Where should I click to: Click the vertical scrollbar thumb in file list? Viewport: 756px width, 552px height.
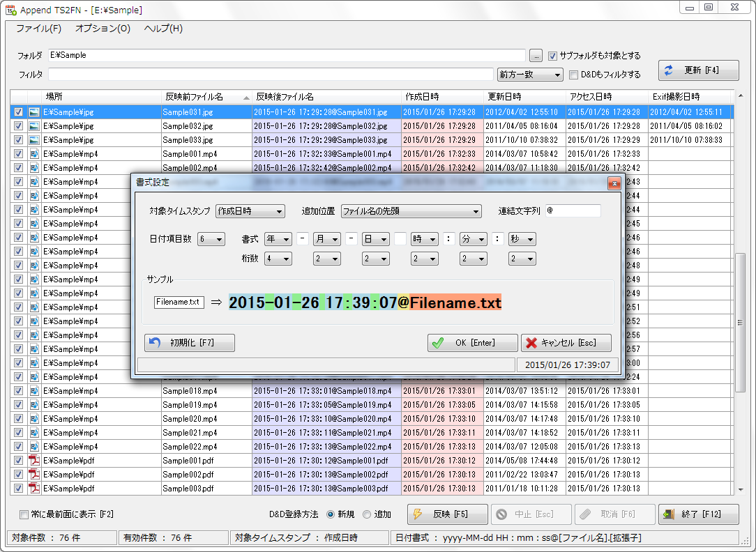point(741,322)
